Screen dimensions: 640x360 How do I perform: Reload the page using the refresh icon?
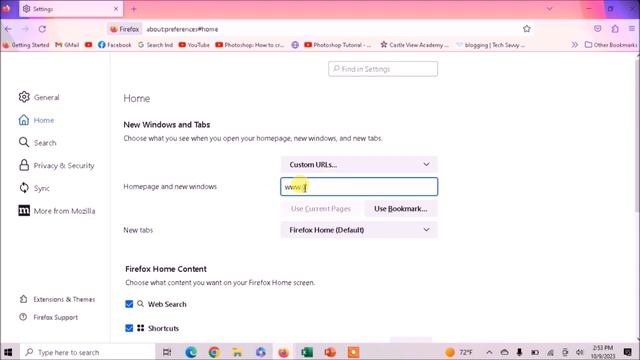tap(42, 29)
